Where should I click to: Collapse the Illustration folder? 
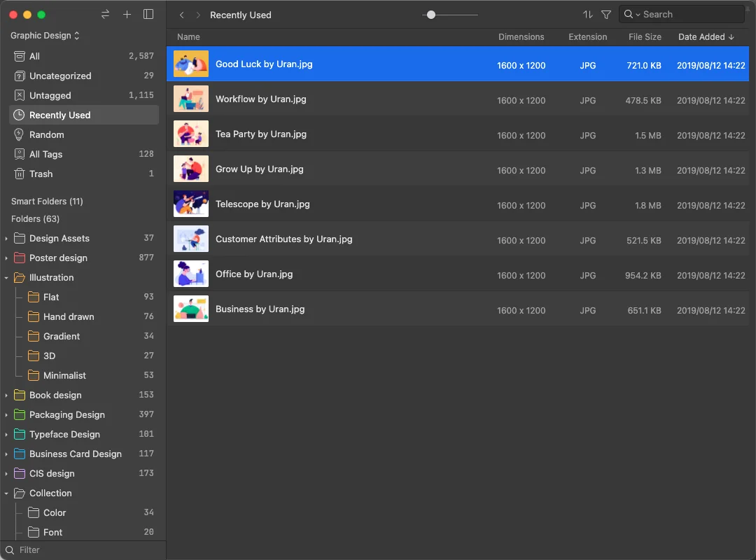coord(6,278)
